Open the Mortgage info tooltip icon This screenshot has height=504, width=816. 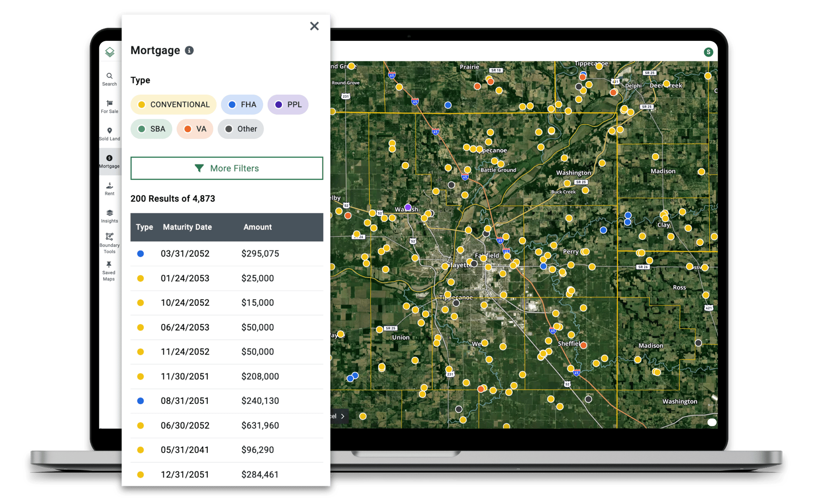(189, 50)
